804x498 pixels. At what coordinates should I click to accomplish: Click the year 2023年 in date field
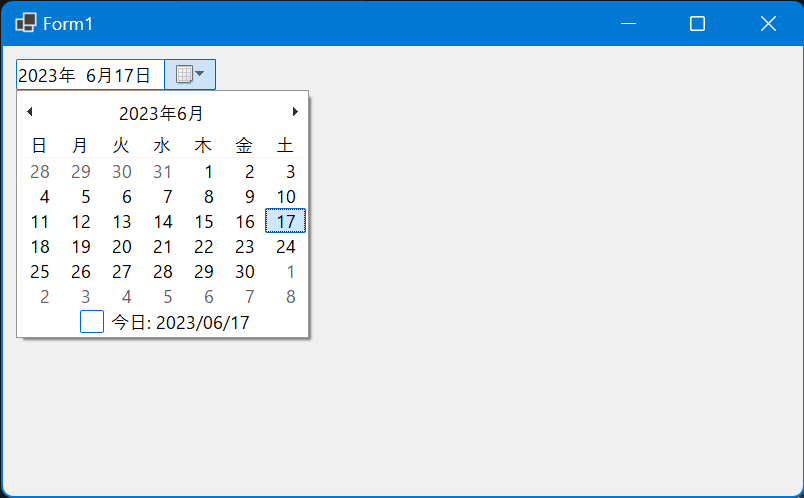pyautogui.click(x=47, y=75)
